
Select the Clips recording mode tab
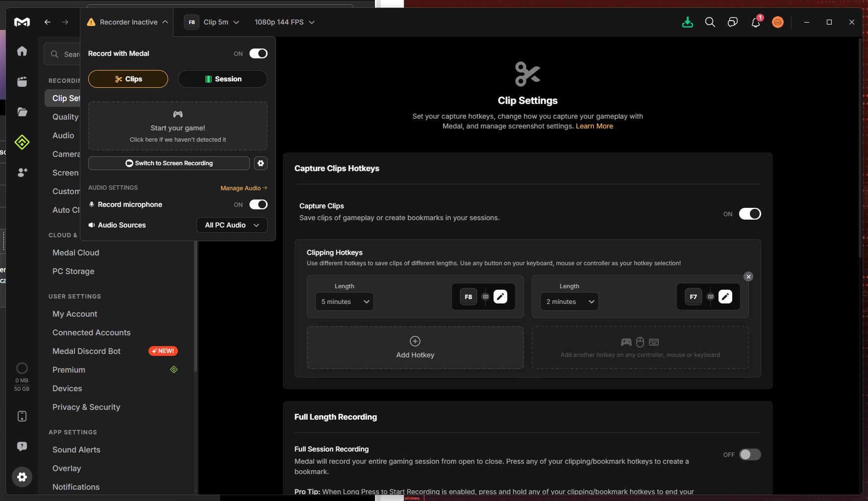pyautogui.click(x=128, y=79)
